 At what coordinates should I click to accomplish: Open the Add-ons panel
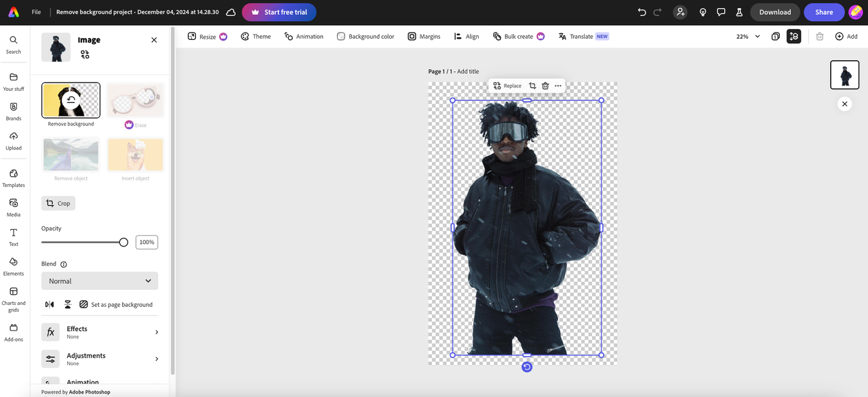pos(14,332)
